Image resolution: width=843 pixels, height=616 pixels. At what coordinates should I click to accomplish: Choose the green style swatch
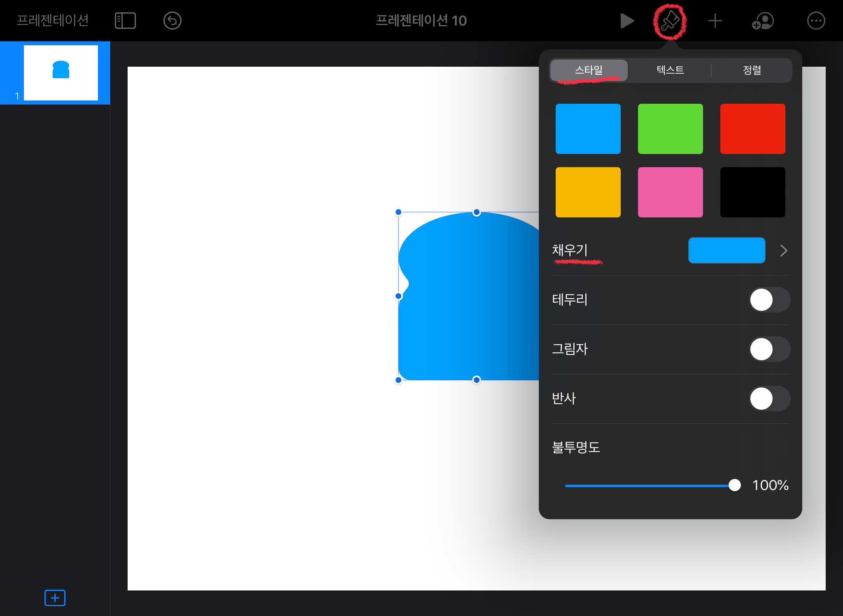(x=670, y=129)
